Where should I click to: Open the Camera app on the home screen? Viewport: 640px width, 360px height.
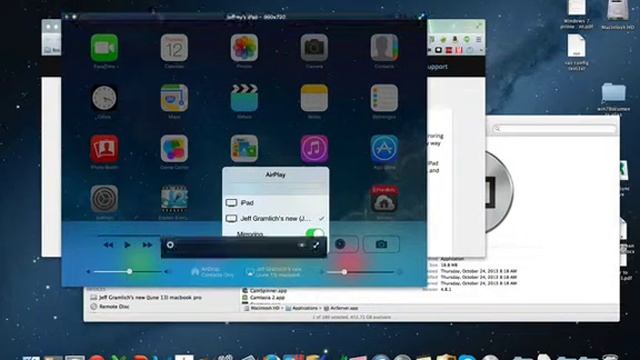pyautogui.click(x=314, y=48)
